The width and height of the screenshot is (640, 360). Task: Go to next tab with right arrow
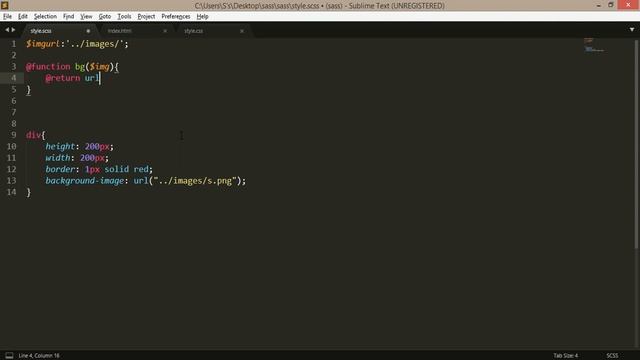coord(13,30)
